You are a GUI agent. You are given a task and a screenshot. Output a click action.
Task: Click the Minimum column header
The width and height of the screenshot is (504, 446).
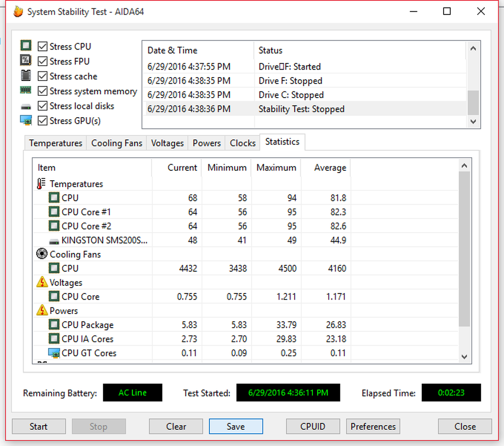click(226, 168)
